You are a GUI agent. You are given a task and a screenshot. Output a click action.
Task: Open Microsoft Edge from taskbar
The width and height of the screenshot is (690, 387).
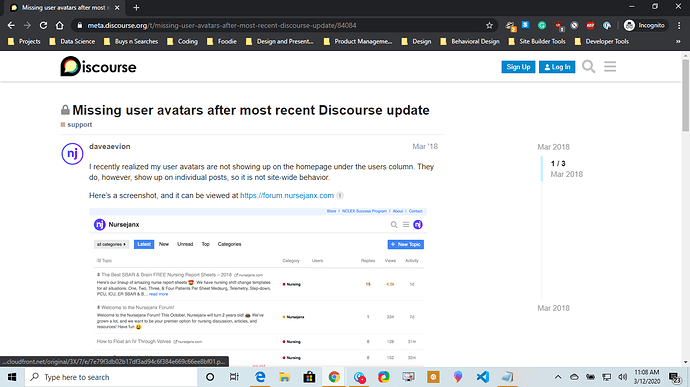pyautogui.click(x=260, y=377)
